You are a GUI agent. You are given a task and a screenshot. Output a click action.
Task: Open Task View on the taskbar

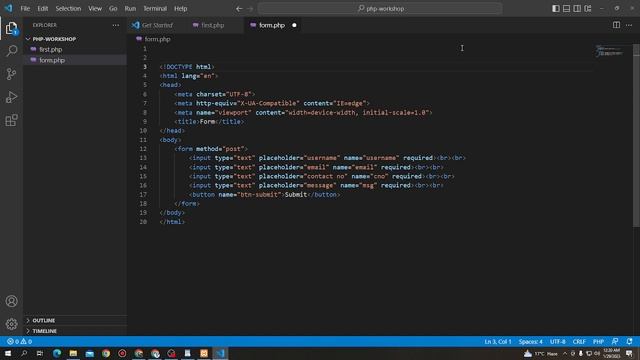(x=40, y=353)
